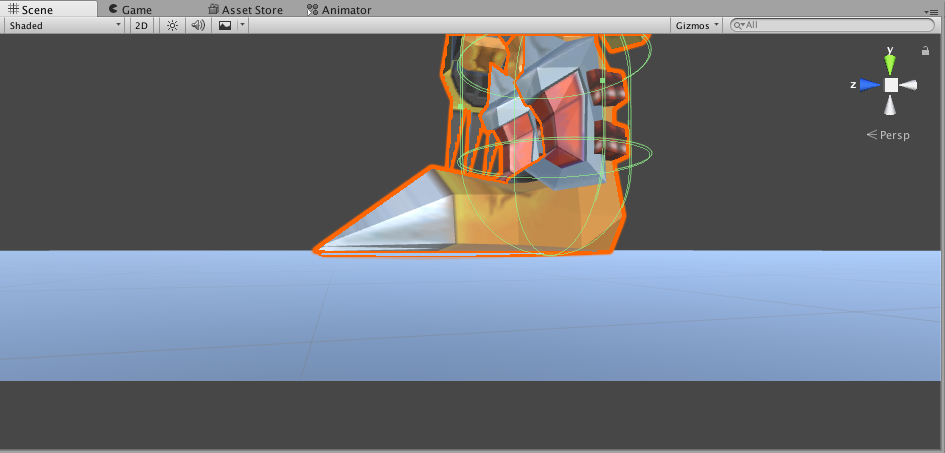The width and height of the screenshot is (945, 453).
Task: Click the search magnifier icon
Action: [x=739, y=25]
